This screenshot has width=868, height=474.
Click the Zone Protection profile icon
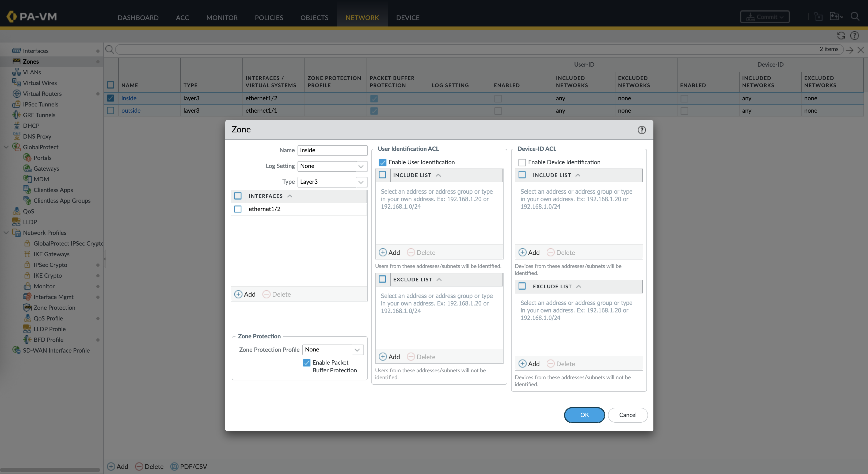click(27, 308)
